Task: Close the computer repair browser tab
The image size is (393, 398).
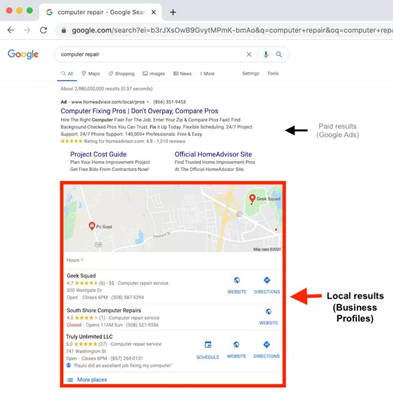Action: [x=154, y=12]
